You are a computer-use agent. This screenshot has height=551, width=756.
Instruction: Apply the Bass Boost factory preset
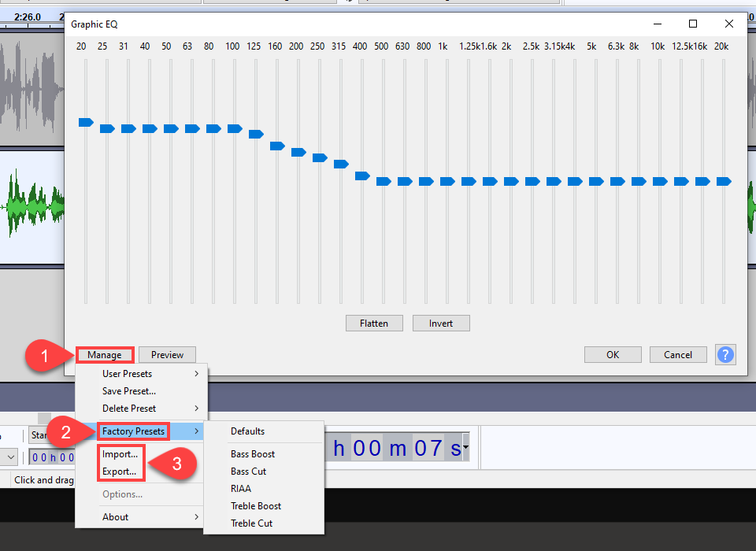pos(254,453)
